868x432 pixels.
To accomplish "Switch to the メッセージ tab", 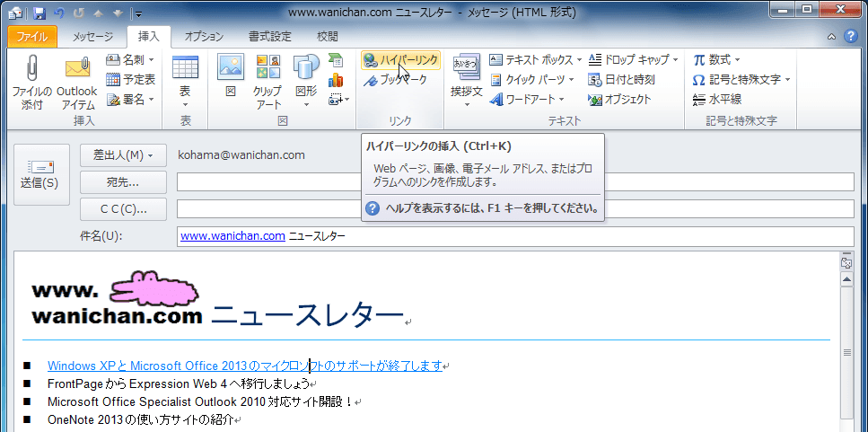I will click(92, 37).
